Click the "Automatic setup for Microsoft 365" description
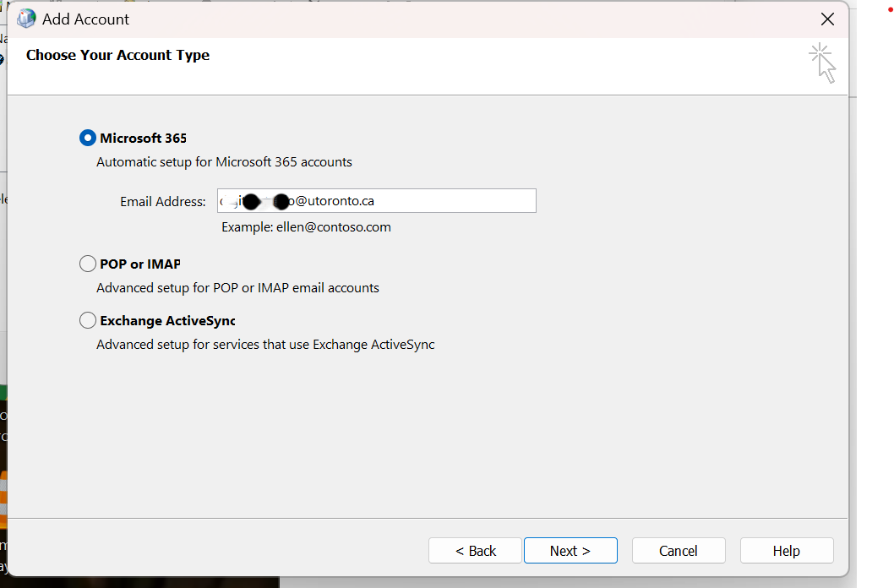 [x=224, y=162]
